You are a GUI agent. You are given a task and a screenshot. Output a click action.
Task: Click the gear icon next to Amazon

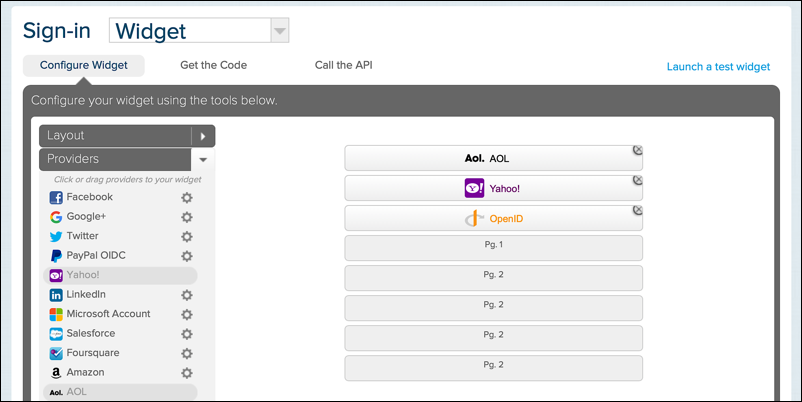pyautogui.click(x=186, y=373)
